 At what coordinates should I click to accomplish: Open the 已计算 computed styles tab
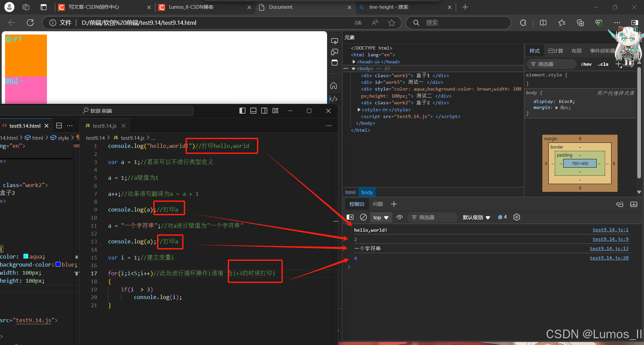[555, 51]
